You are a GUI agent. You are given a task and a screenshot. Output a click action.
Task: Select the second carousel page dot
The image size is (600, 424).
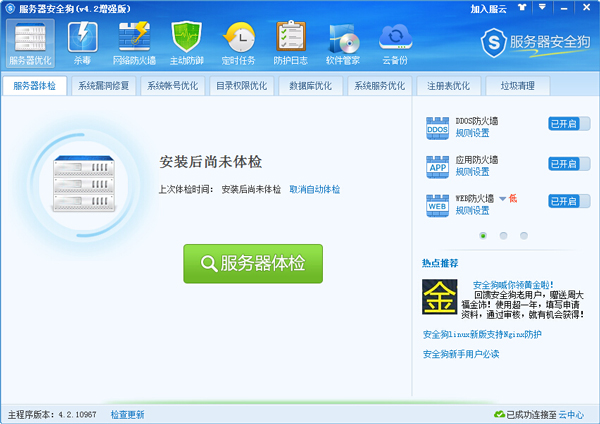(504, 236)
